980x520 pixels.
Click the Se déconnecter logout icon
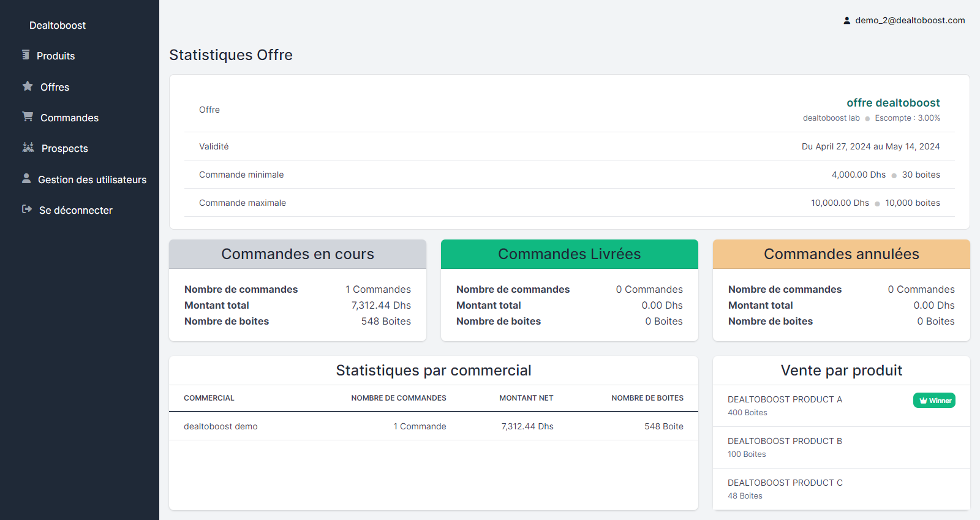point(27,209)
